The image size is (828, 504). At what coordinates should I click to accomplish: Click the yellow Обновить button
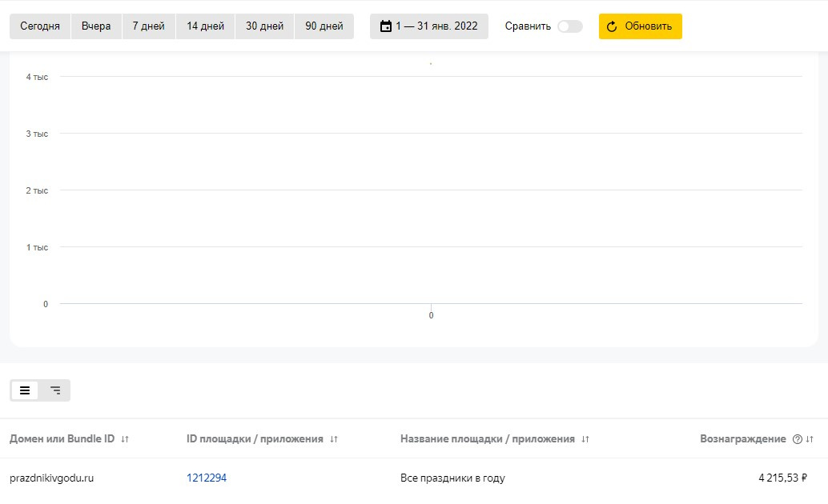640,26
